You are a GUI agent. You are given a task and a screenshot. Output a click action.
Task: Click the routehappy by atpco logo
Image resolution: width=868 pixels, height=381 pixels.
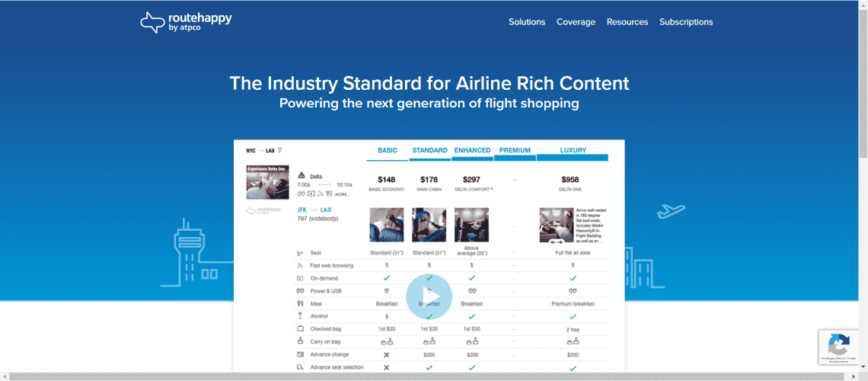tap(186, 21)
